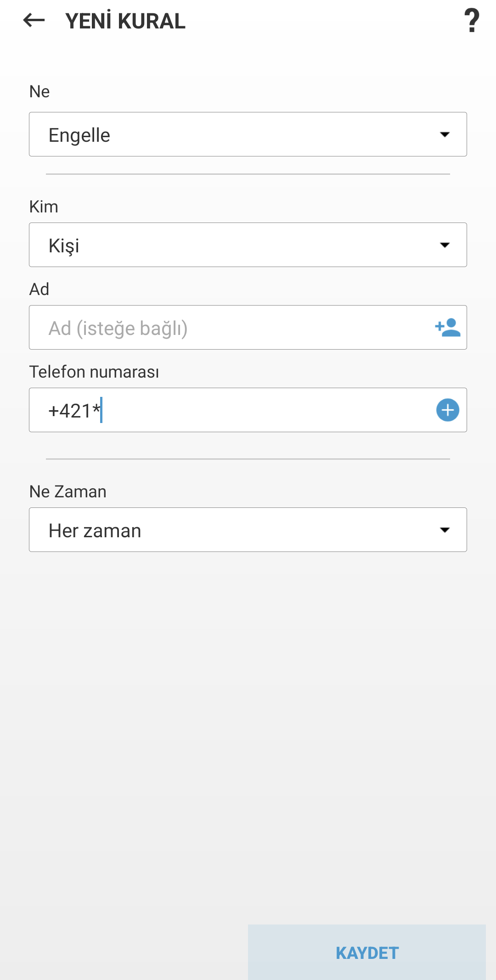
Task: Save the new rule
Action: [x=367, y=951]
